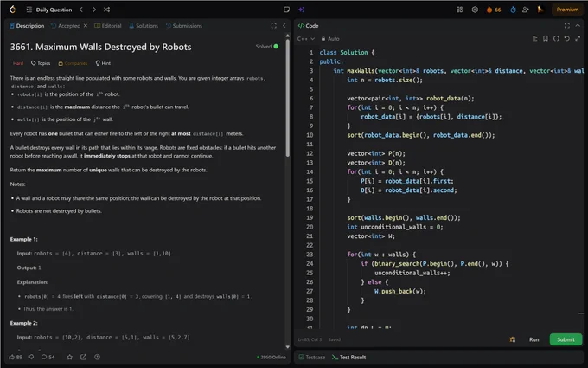Share the problem with share icon

coord(83,357)
